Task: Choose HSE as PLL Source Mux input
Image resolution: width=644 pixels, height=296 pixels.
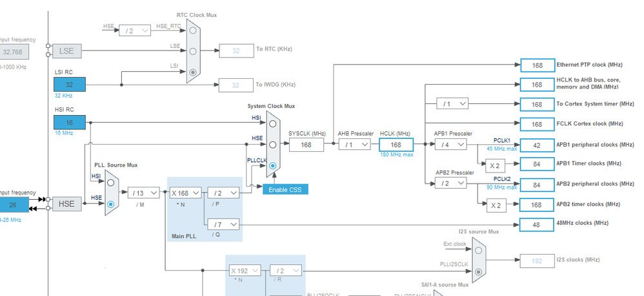Action: click(110, 204)
